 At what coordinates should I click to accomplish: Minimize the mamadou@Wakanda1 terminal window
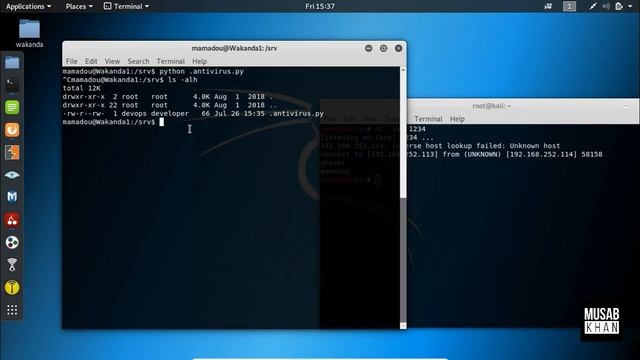(x=369, y=48)
